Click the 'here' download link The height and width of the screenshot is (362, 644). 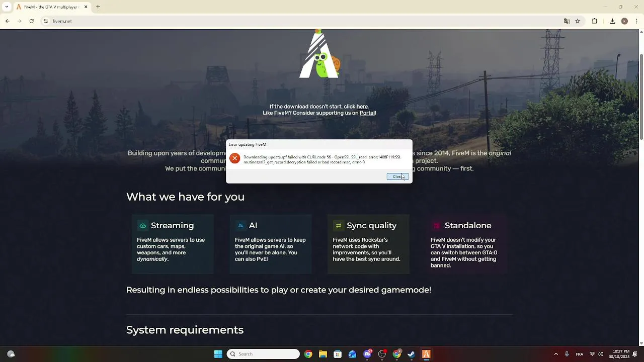click(362, 107)
